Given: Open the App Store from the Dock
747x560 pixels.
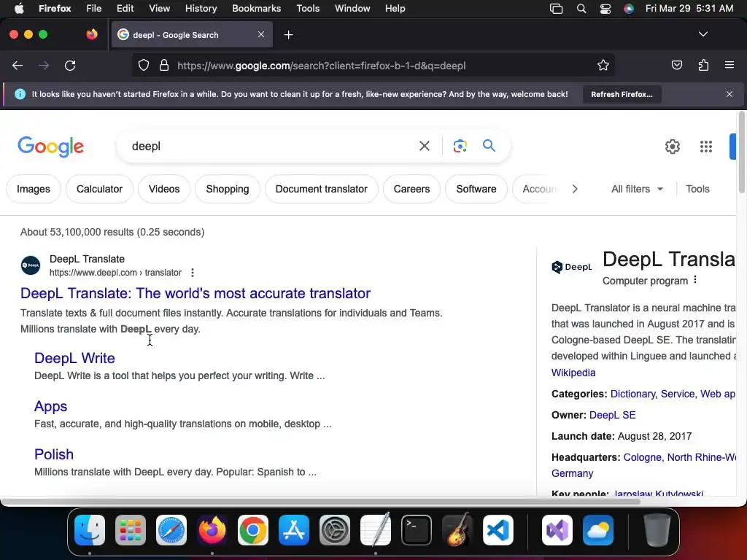Looking at the screenshot, I should tap(294, 530).
